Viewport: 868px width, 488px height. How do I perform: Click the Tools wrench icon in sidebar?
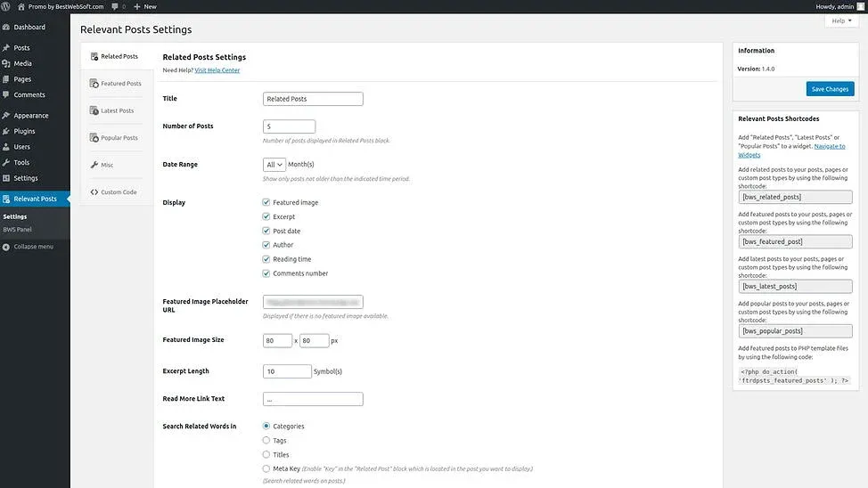tap(6, 162)
